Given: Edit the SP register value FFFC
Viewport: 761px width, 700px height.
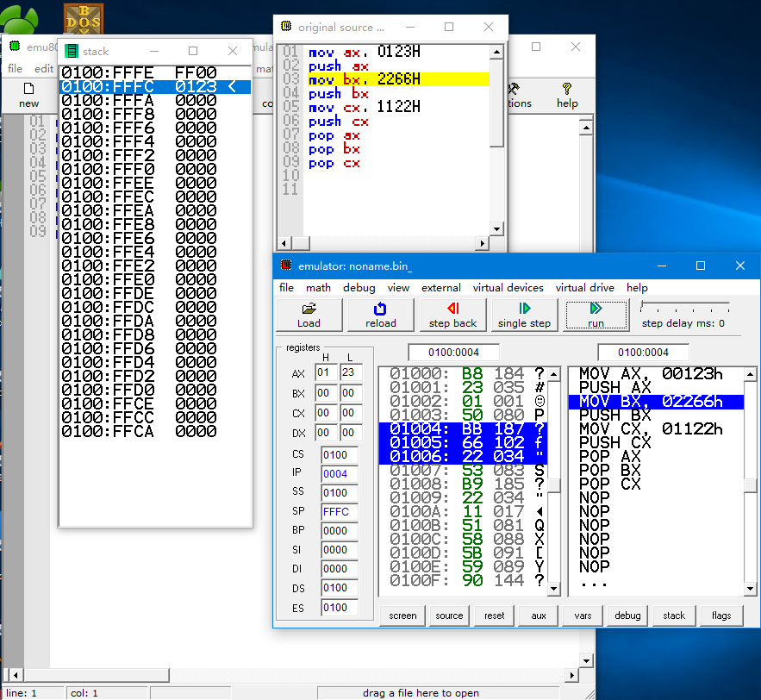Looking at the screenshot, I should pyautogui.click(x=339, y=511).
